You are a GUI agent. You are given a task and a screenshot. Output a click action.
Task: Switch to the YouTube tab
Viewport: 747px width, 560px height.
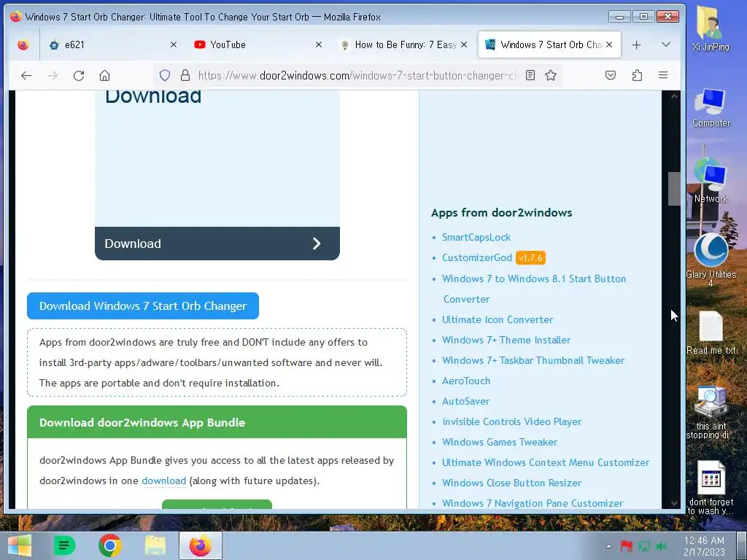pyautogui.click(x=258, y=44)
